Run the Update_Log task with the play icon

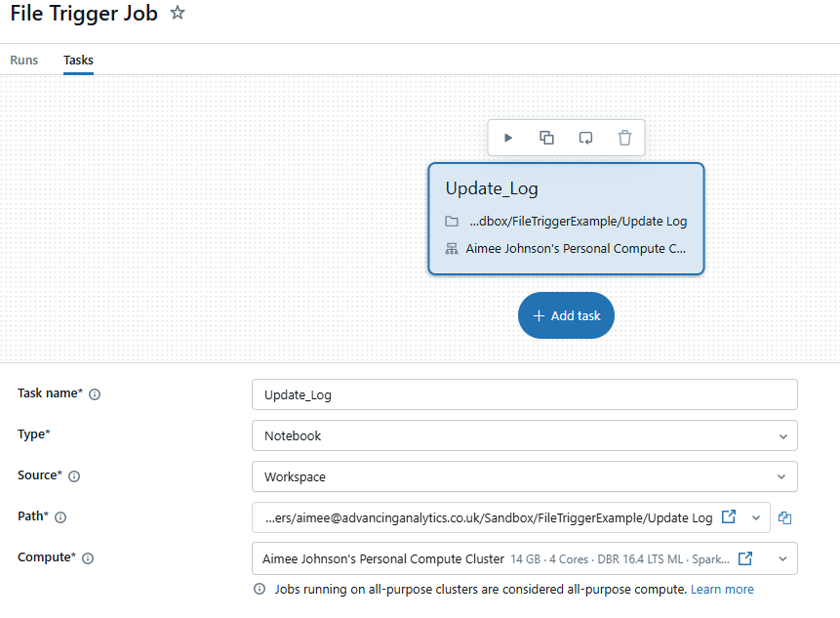coord(508,138)
